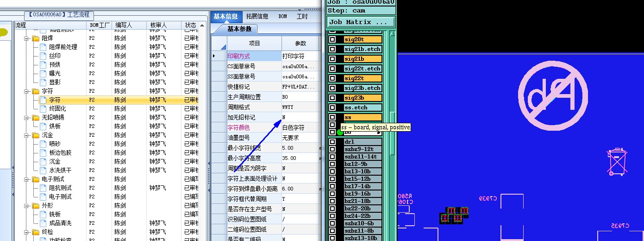The image size is (644, 241).
Task: Click the 字符 group folder icon
Action: 36,91
